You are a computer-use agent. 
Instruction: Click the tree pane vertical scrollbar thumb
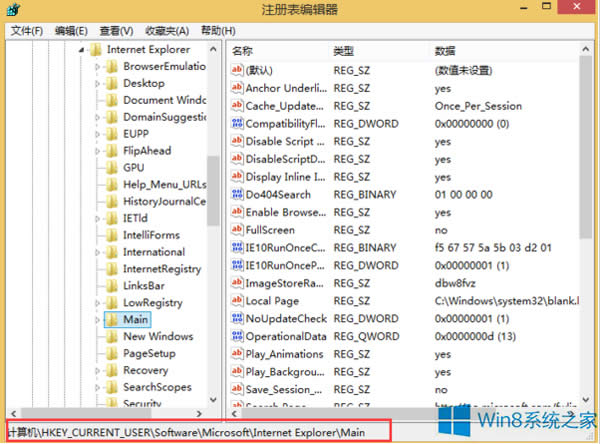coord(213,191)
